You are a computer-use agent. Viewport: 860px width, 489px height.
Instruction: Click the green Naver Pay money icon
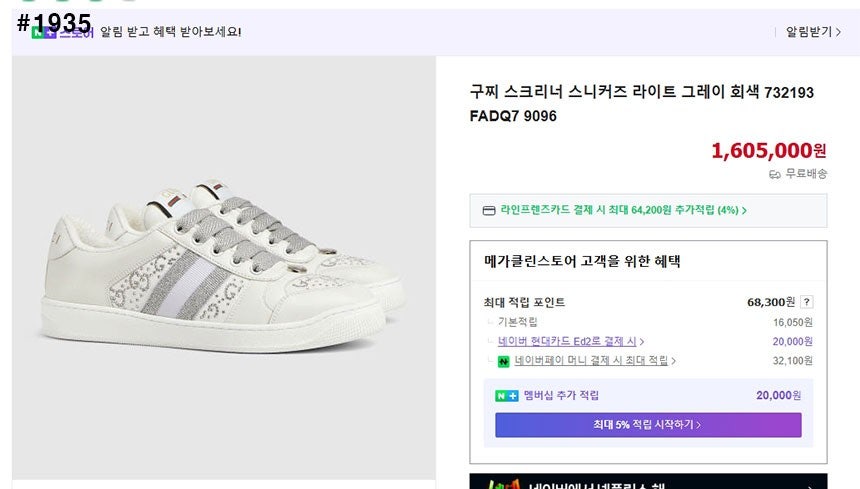tap(504, 361)
